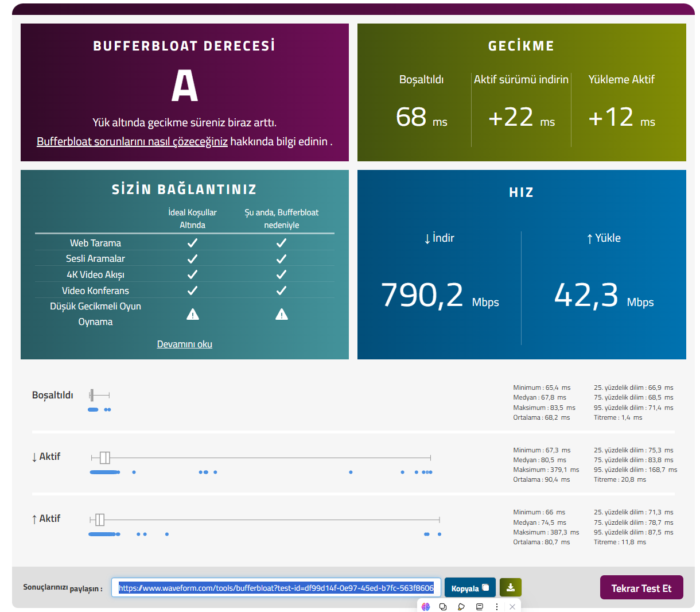Image resolution: width=700 pixels, height=612 pixels.
Task: Click the 68 ms unloaded latency value
Action: click(421, 117)
